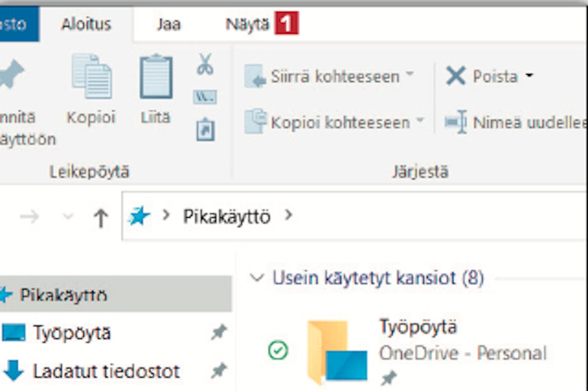Click the Nimeä uudelleen rename icon

456,122
